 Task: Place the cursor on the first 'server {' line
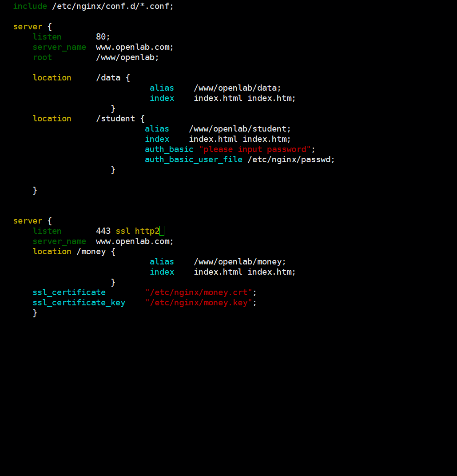(x=33, y=27)
